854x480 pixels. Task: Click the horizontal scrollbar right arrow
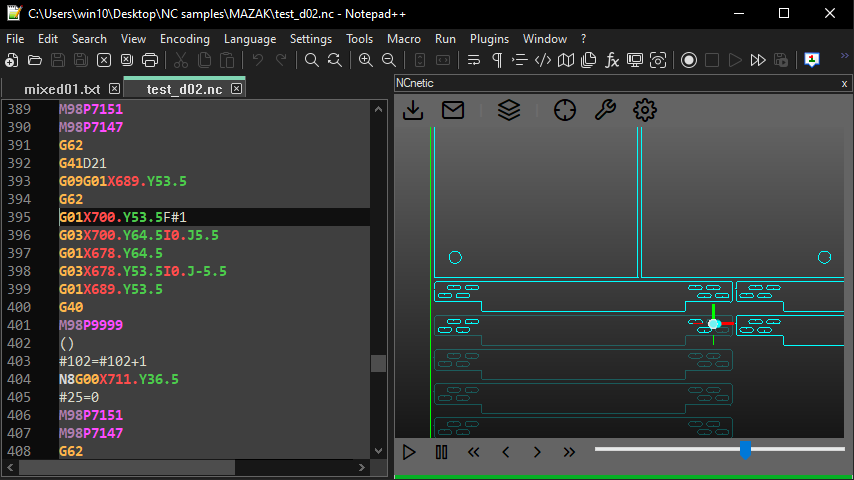tap(362, 467)
